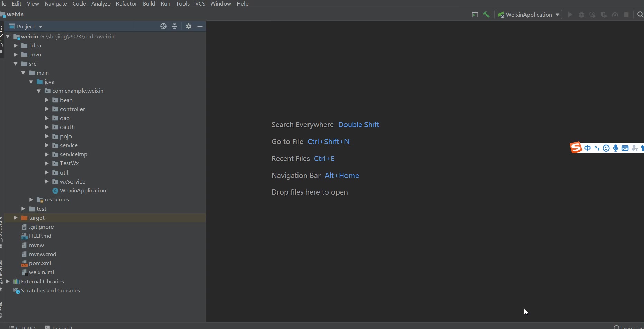Toggle Sogou soft keyboard icon

click(625, 148)
